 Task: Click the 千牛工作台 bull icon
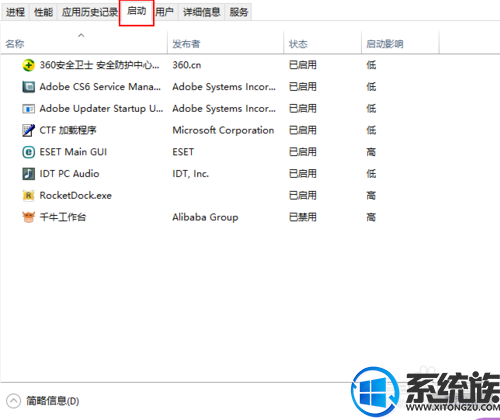[29, 217]
